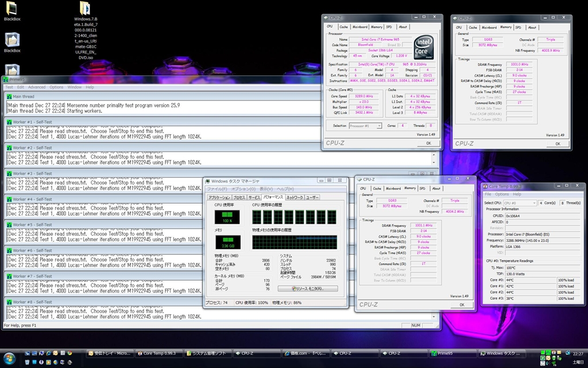Select the ネットワーク tab in Task Manager
The image size is (588, 368).
pos(295,197)
